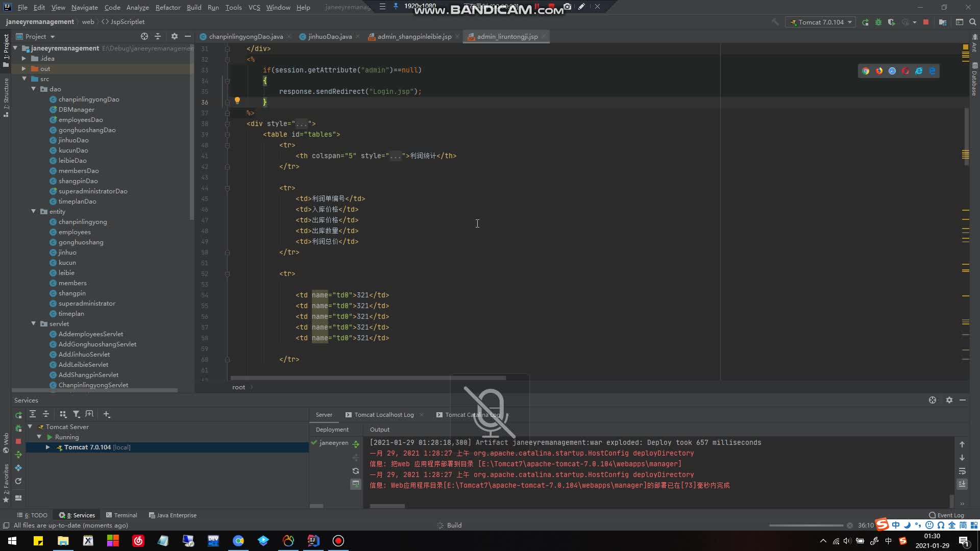Expand the entity folder in project tree
Viewport: 980px width, 551px height.
pos(33,211)
